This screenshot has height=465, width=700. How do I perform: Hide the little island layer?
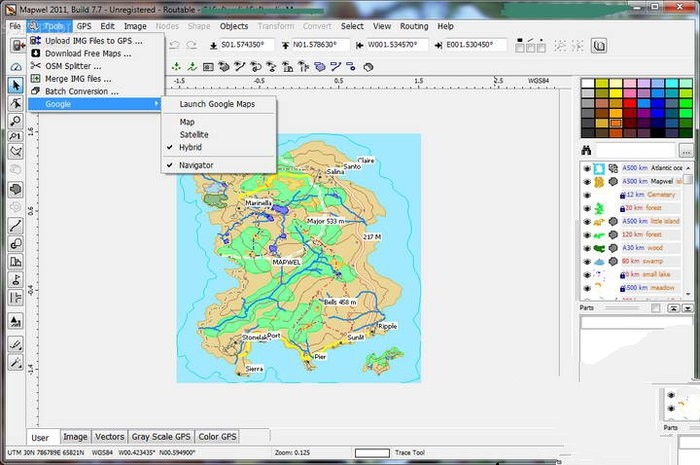click(587, 221)
